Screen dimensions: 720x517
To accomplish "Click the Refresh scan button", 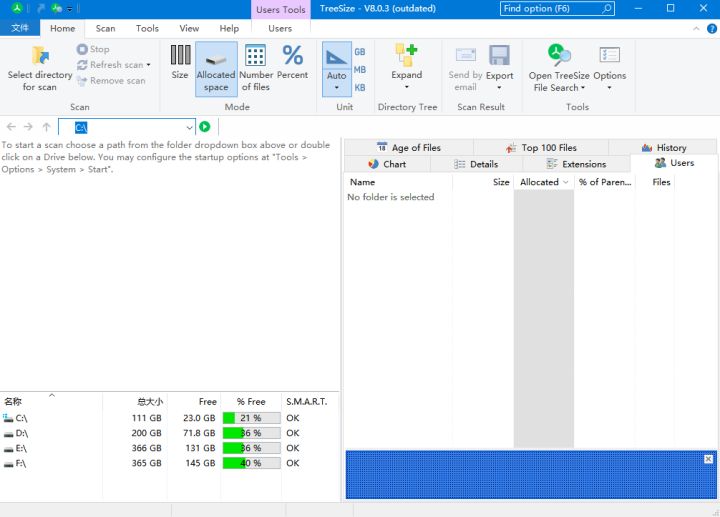I will pyautogui.click(x=110, y=65).
